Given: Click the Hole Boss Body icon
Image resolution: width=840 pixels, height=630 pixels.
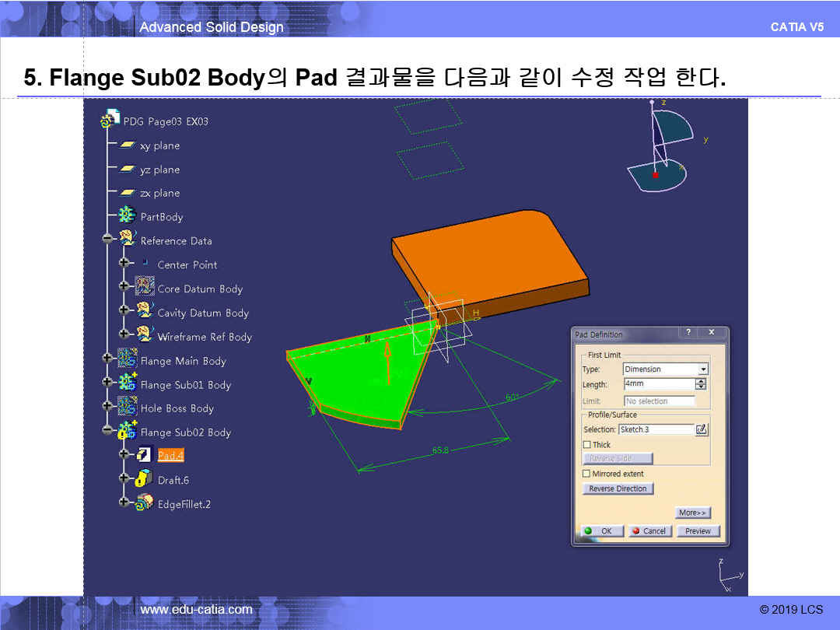Looking at the screenshot, I should (x=127, y=405).
